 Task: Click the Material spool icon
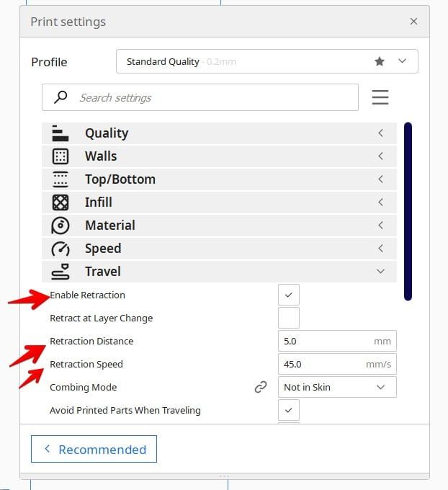61,226
